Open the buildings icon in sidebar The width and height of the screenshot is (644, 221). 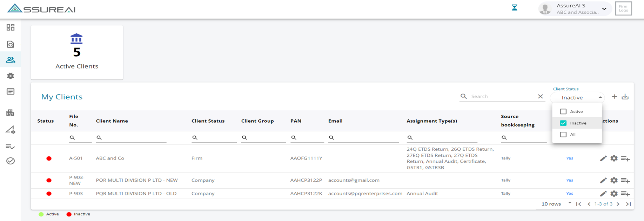[11, 113]
